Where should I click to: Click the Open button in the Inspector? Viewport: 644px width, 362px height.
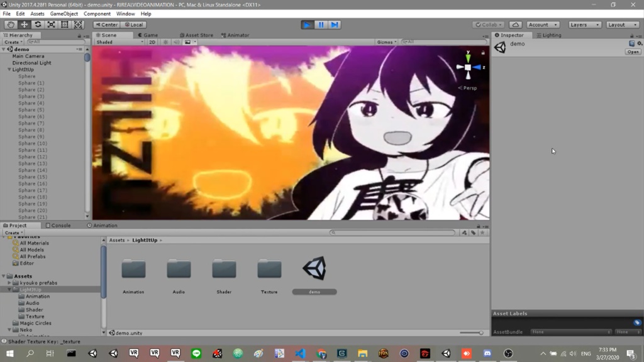[x=633, y=52]
